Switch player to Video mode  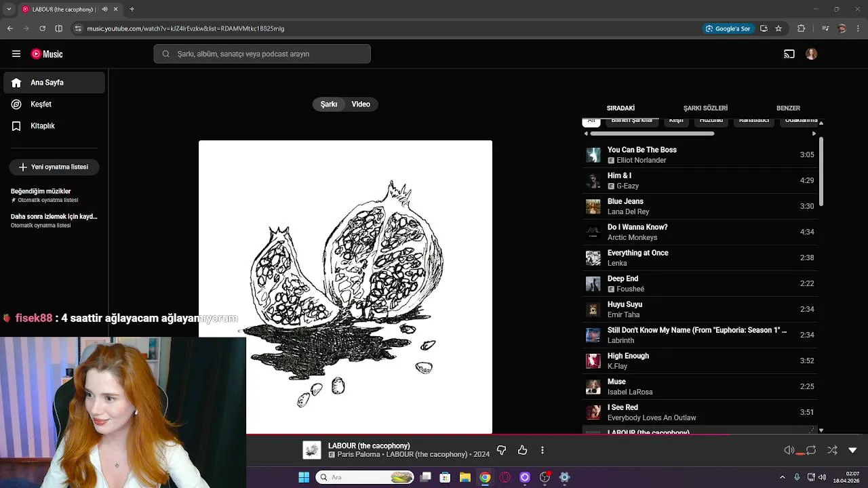pyautogui.click(x=361, y=104)
